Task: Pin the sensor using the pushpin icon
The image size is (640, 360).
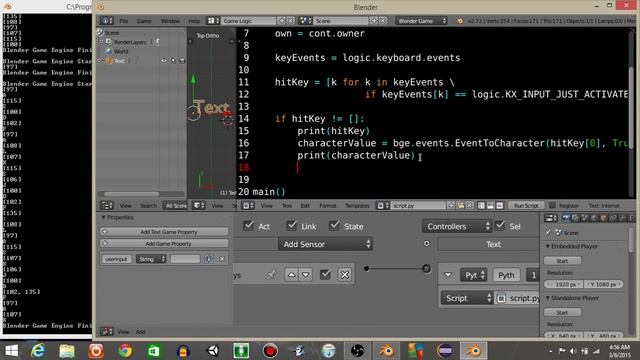Action: click(x=271, y=275)
